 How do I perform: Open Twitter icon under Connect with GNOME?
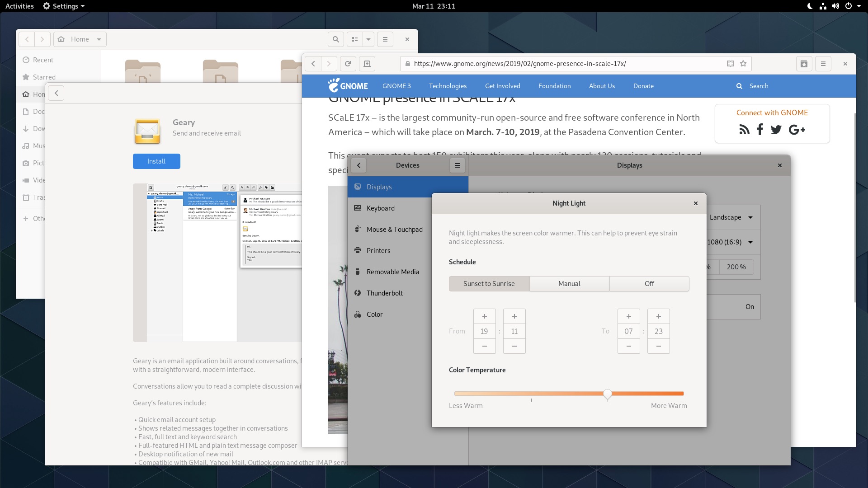776,130
